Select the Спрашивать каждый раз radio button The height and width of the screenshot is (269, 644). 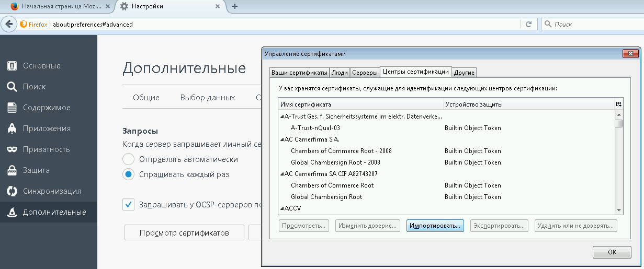(x=128, y=174)
